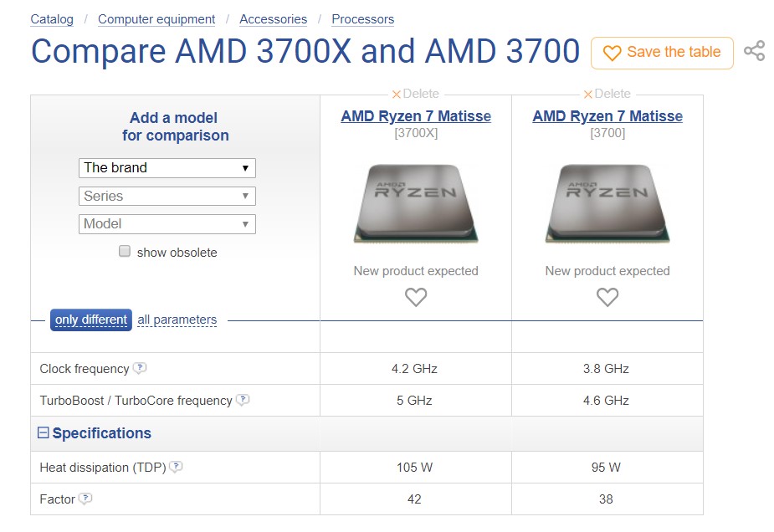The width and height of the screenshot is (774, 532).
Task: Click the 105 W TDP value
Action: pos(414,468)
